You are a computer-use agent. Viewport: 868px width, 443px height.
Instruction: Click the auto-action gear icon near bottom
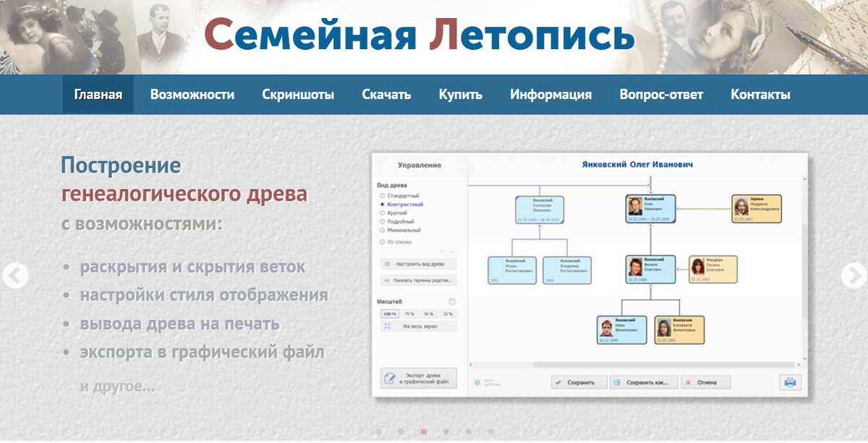[477, 381]
